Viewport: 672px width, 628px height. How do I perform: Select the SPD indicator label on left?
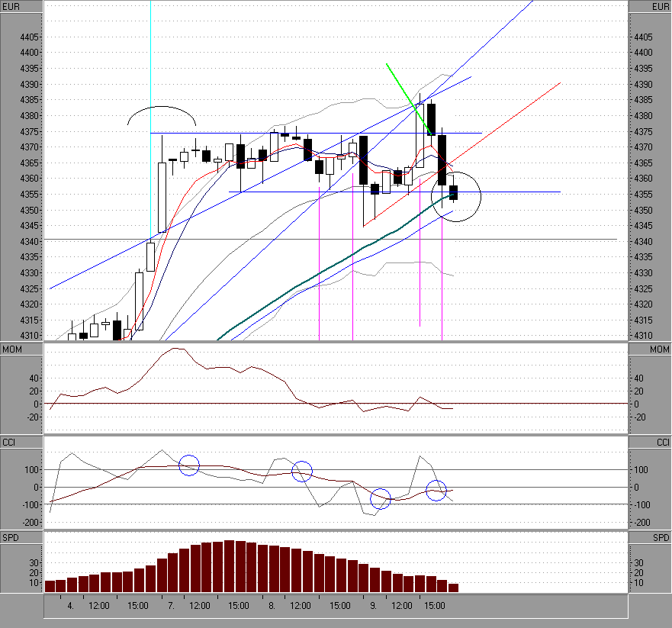[x=10, y=537]
